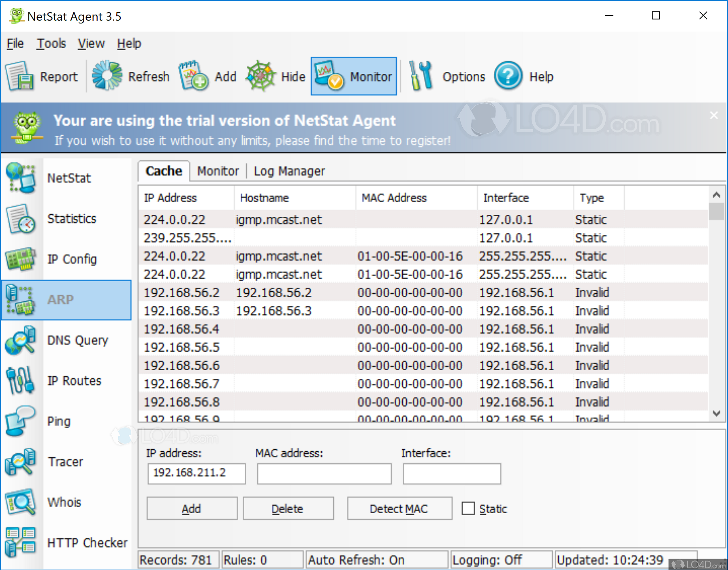Enable the Static checkbox
728x570 pixels.
(468, 508)
